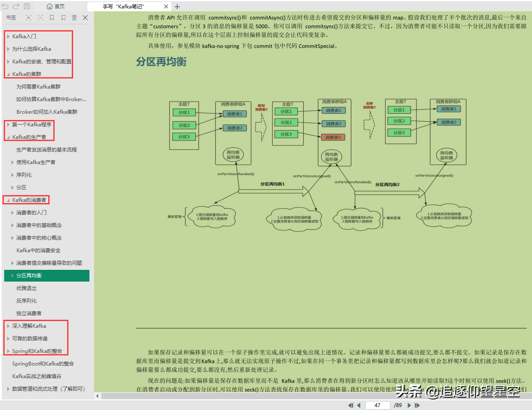Screen dimensions: 532x410
Task: Close the Kafka笔记 tab
Action: click(x=166, y=7)
